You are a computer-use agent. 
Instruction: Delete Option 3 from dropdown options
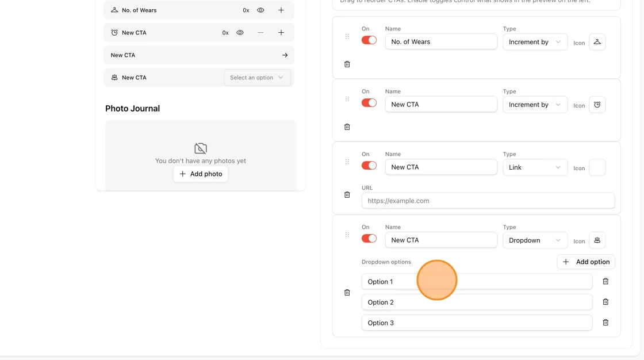point(605,323)
